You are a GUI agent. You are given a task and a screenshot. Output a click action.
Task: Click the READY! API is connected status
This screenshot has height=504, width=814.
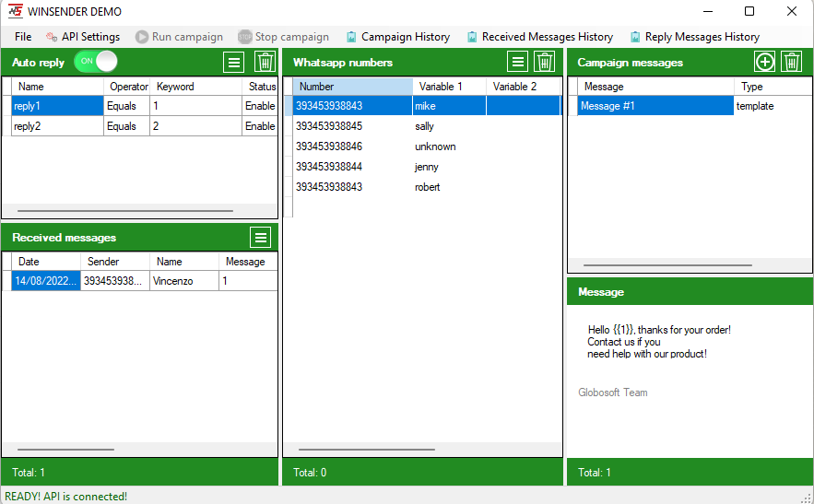[x=66, y=497]
